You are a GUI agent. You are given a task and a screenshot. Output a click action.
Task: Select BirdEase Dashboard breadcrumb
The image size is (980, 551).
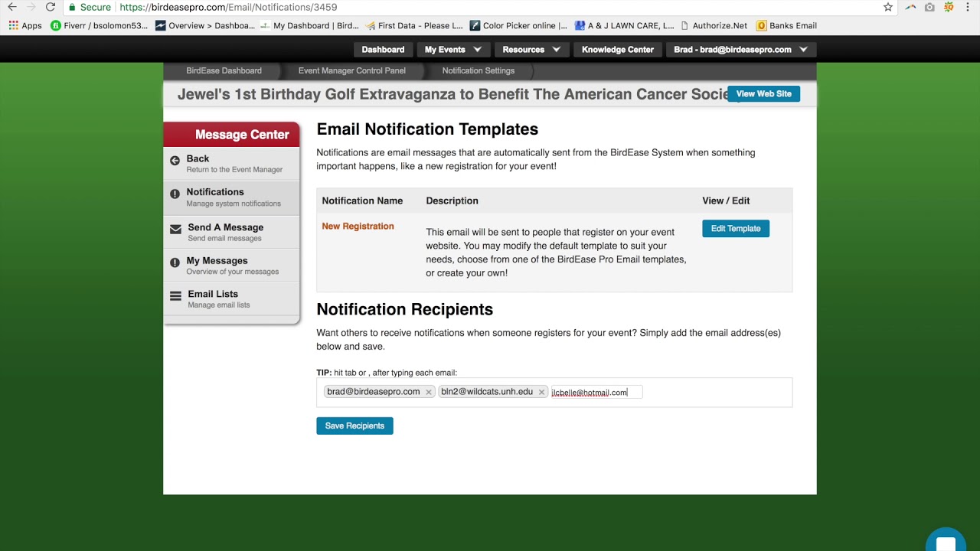pos(224,70)
